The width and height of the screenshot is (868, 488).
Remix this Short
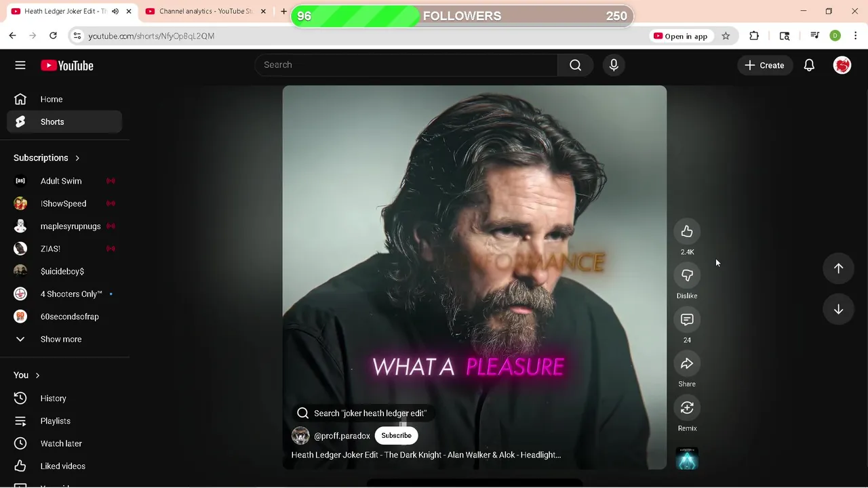click(x=687, y=408)
